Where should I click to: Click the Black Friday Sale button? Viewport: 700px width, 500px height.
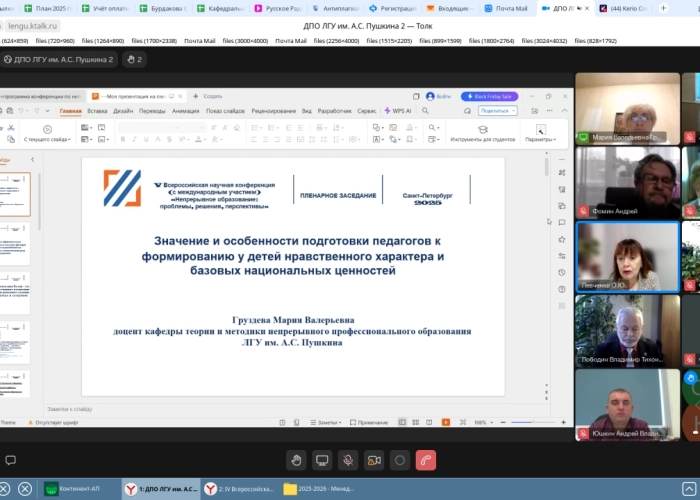pos(489,96)
